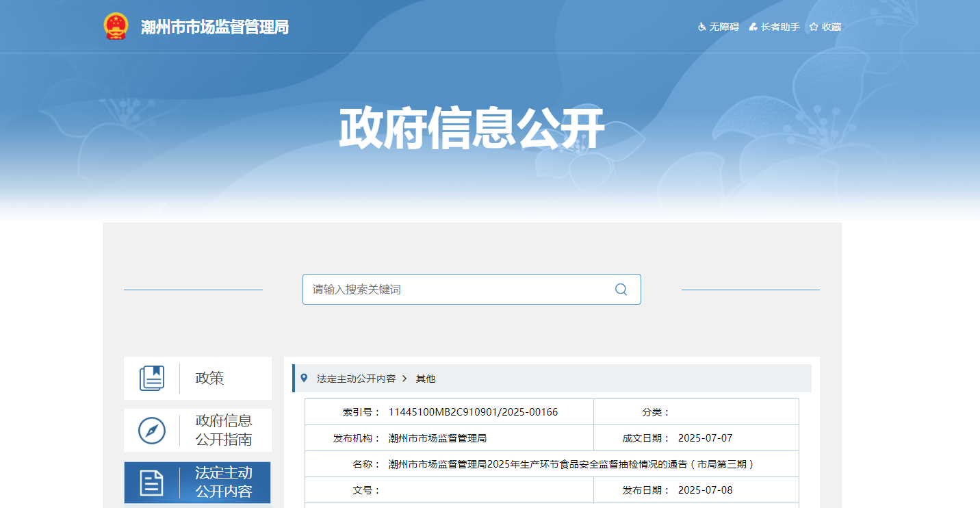Click the 长者助手 elder assistant icon

753,27
